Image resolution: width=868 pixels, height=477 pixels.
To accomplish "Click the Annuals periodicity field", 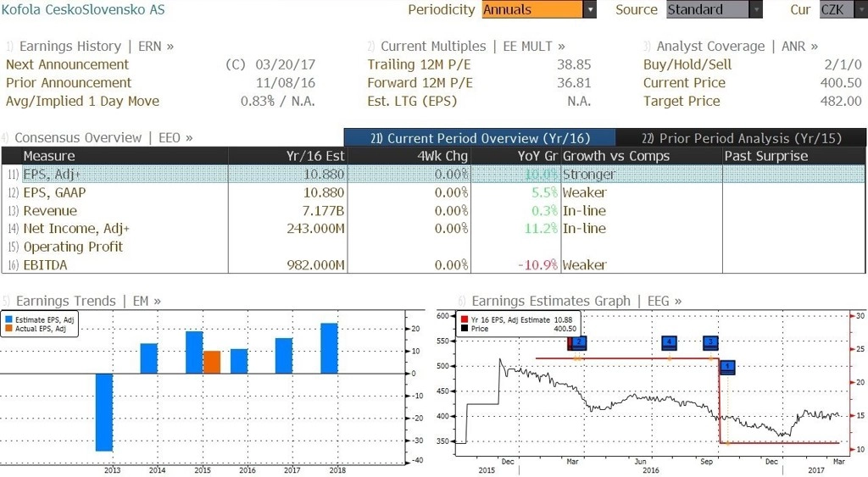I will pos(532,9).
